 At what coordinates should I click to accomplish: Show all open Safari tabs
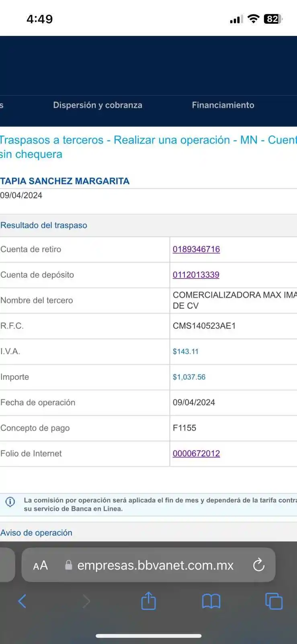pyautogui.click(x=274, y=601)
